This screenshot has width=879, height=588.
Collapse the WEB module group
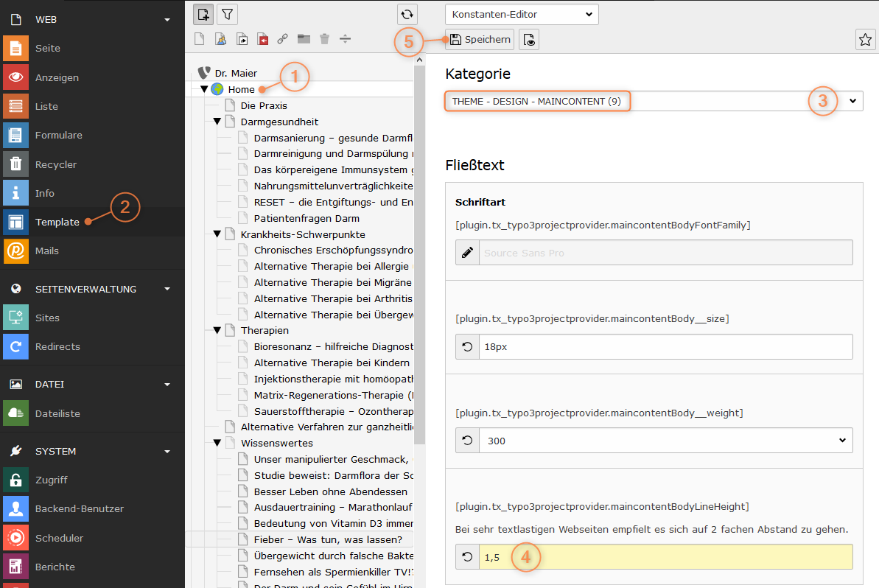(167, 20)
